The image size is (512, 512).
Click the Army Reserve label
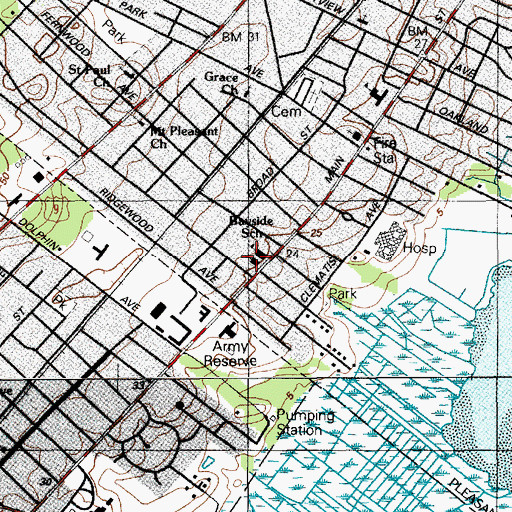(230, 354)
